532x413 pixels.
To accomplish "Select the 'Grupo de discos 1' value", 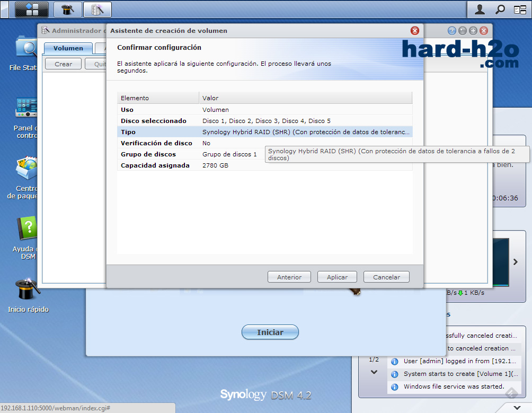I will (229, 154).
